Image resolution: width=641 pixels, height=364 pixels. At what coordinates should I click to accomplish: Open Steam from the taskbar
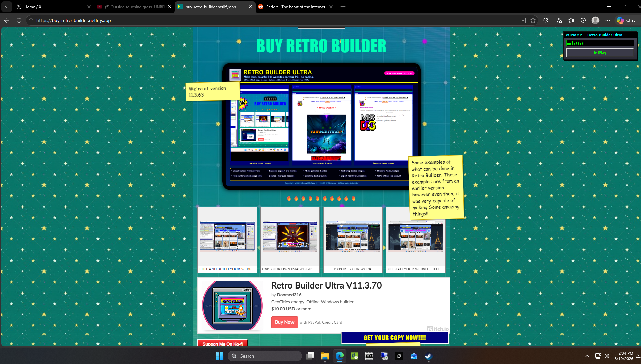(429, 356)
